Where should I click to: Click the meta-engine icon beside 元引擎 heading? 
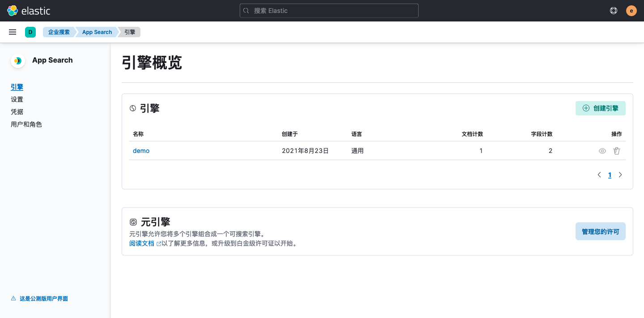point(133,222)
